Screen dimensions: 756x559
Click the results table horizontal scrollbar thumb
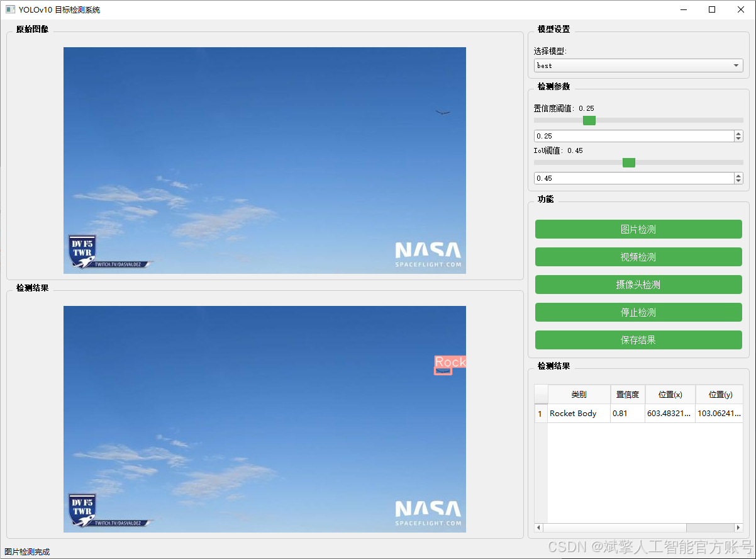point(615,528)
